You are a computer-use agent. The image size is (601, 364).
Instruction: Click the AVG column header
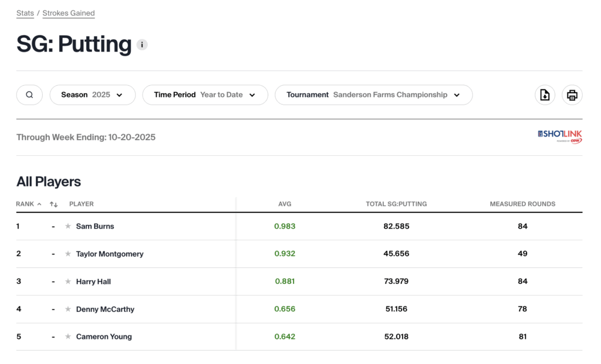click(285, 204)
